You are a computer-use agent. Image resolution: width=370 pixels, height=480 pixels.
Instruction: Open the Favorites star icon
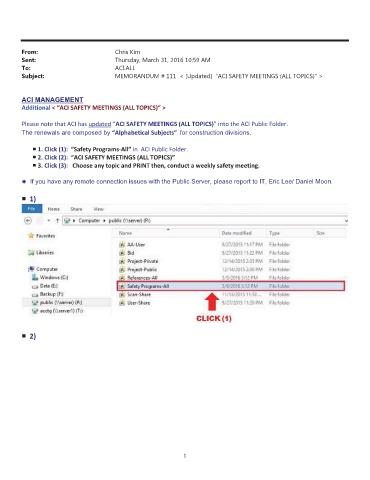point(31,236)
